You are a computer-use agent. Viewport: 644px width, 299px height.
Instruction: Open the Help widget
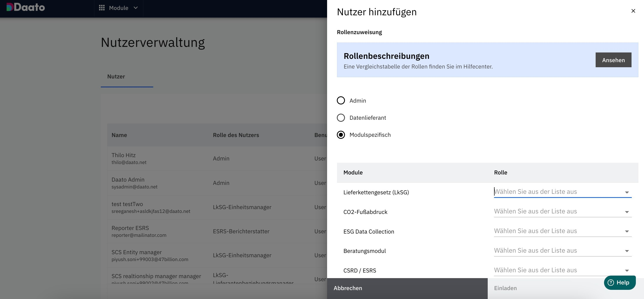coord(620,282)
